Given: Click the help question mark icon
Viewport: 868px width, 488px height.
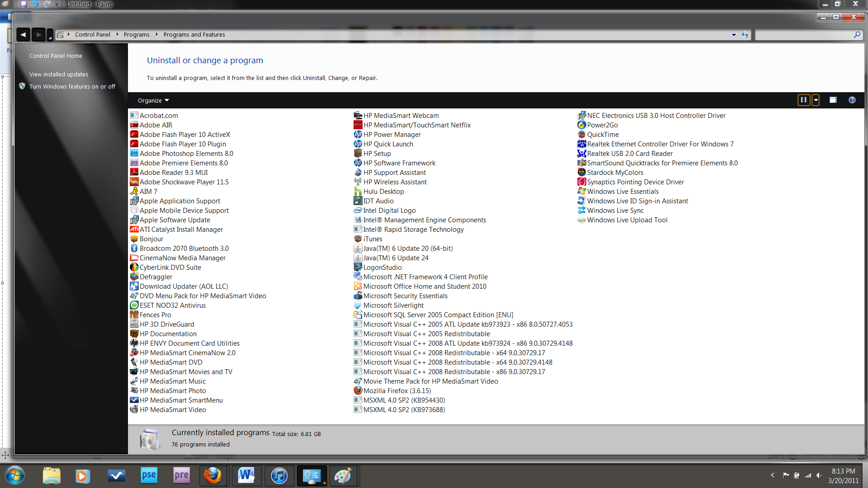Looking at the screenshot, I should pyautogui.click(x=852, y=100).
